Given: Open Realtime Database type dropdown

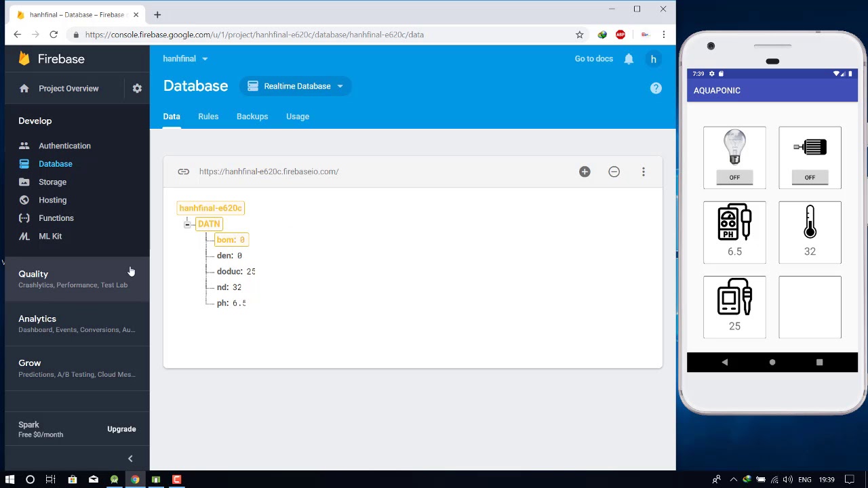Looking at the screenshot, I should pos(296,86).
